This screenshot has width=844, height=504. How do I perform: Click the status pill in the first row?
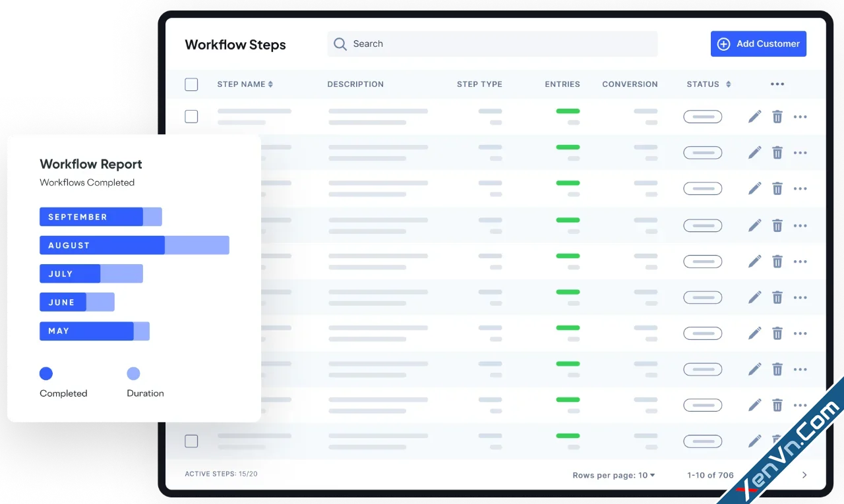[703, 117]
